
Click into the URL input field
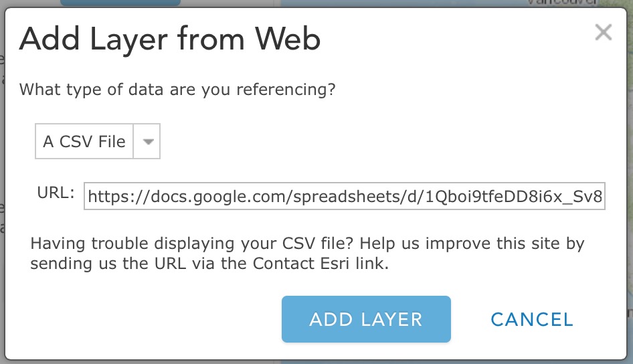coord(344,196)
